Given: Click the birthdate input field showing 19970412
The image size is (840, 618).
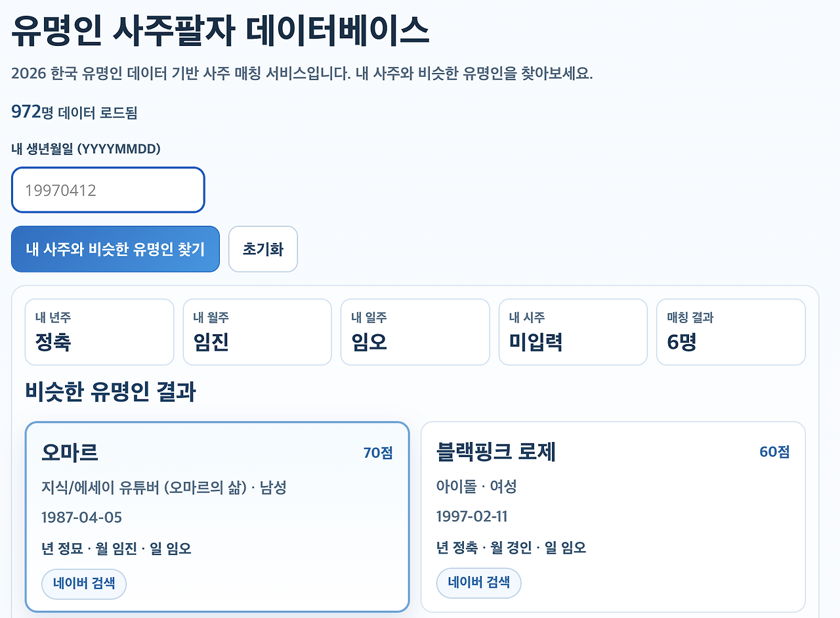Looking at the screenshot, I should [x=108, y=190].
